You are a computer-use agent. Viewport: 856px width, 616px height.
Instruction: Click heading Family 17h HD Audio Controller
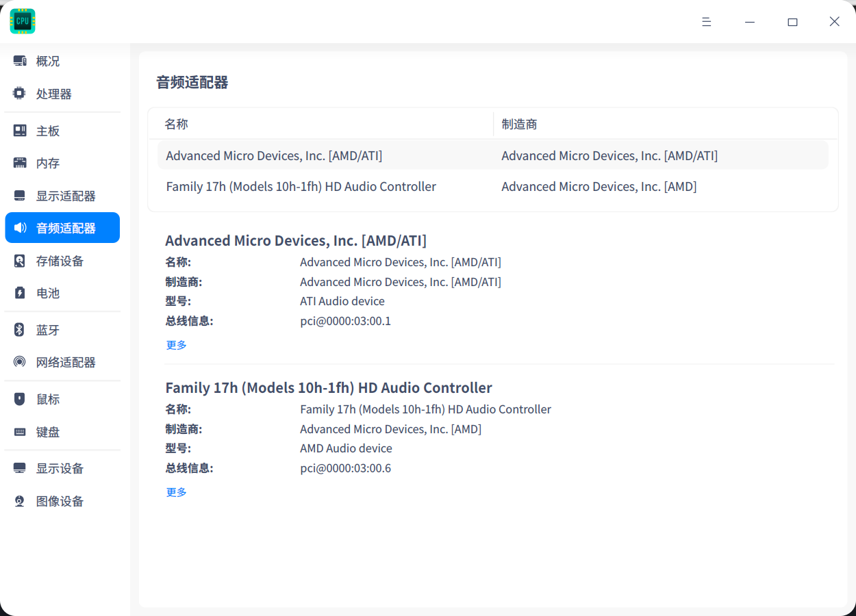pyautogui.click(x=329, y=388)
